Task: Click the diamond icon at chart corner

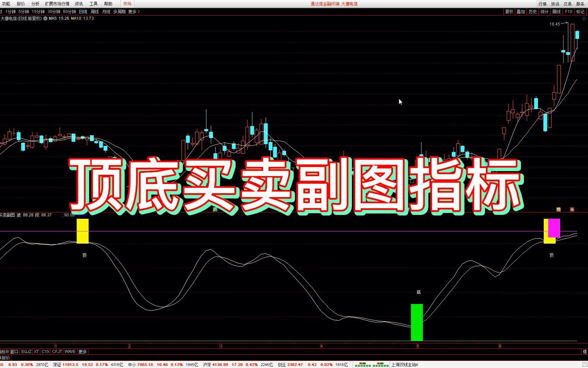Action: (584, 19)
